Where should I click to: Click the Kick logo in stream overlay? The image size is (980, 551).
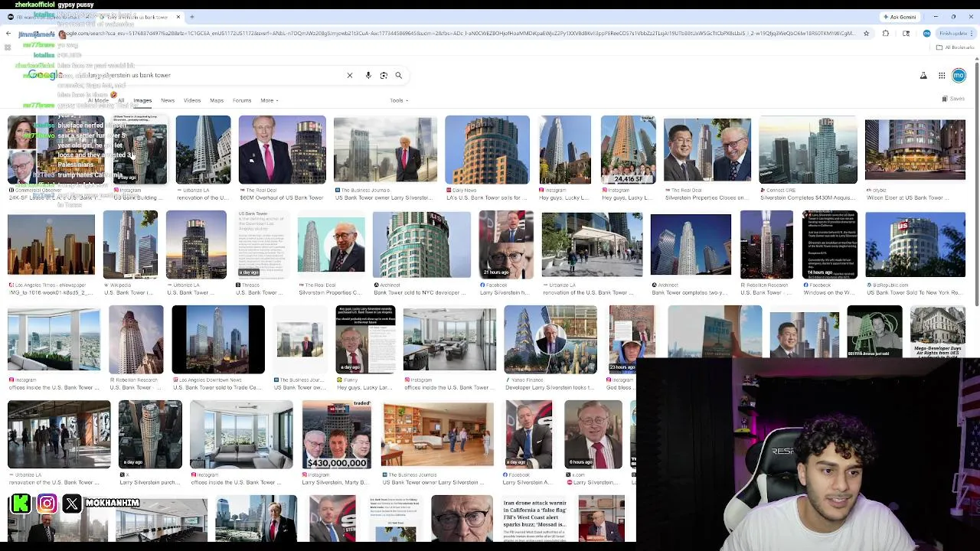point(21,503)
